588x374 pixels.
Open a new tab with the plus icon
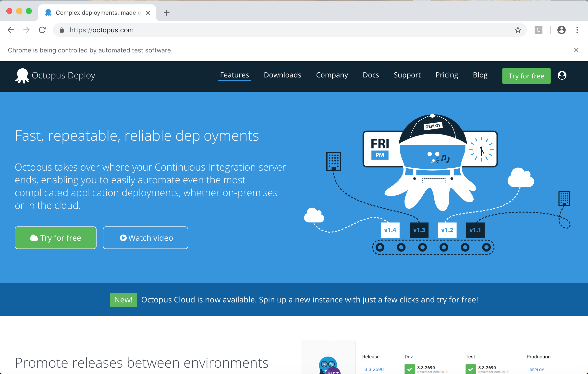tap(167, 13)
